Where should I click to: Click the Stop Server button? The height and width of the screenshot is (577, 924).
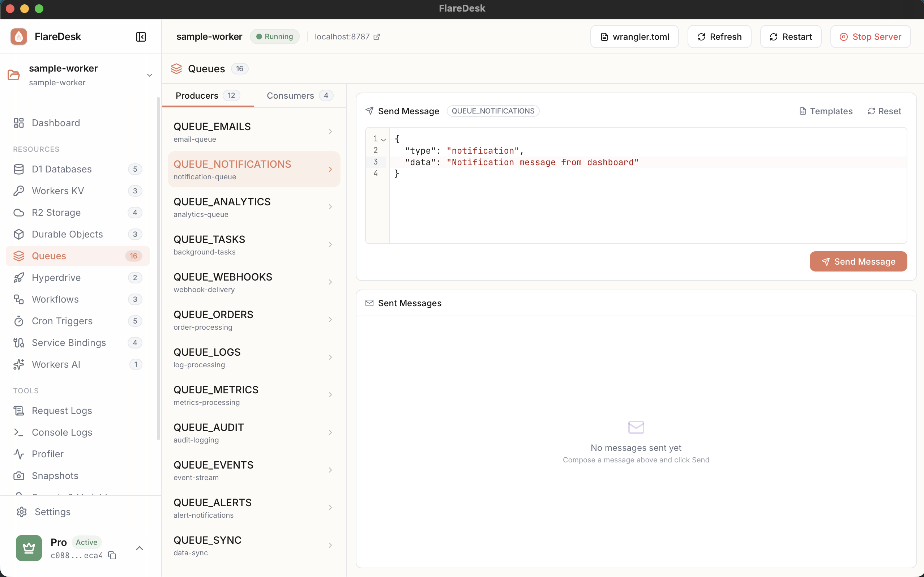[870, 37]
